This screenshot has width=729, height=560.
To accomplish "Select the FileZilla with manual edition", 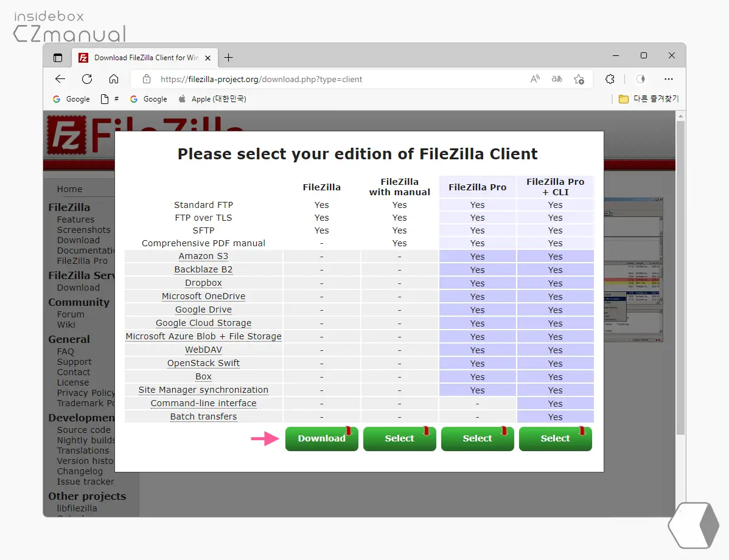I will tap(399, 438).
